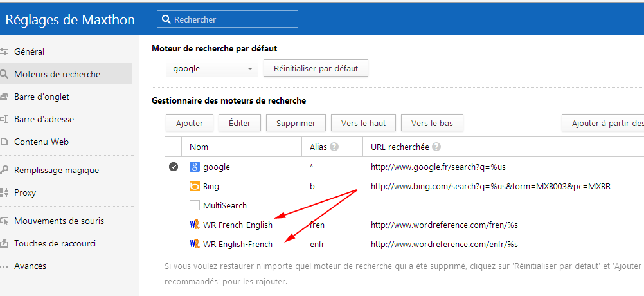Image resolution: width=644 pixels, height=296 pixels.
Task: Click the WR English-French favicon
Action: pyautogui.click(x=195, y=245)
